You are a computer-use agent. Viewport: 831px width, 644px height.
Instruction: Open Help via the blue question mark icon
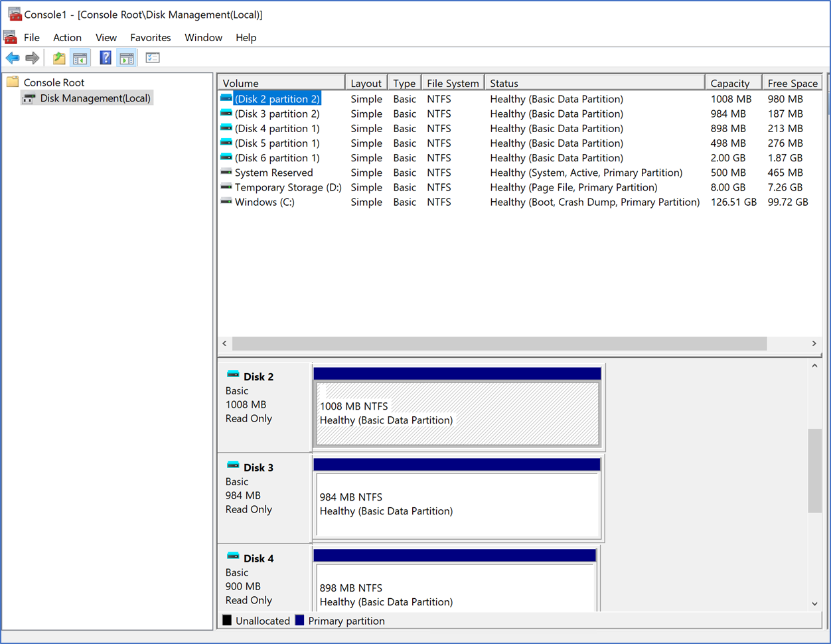click(106, 58)
